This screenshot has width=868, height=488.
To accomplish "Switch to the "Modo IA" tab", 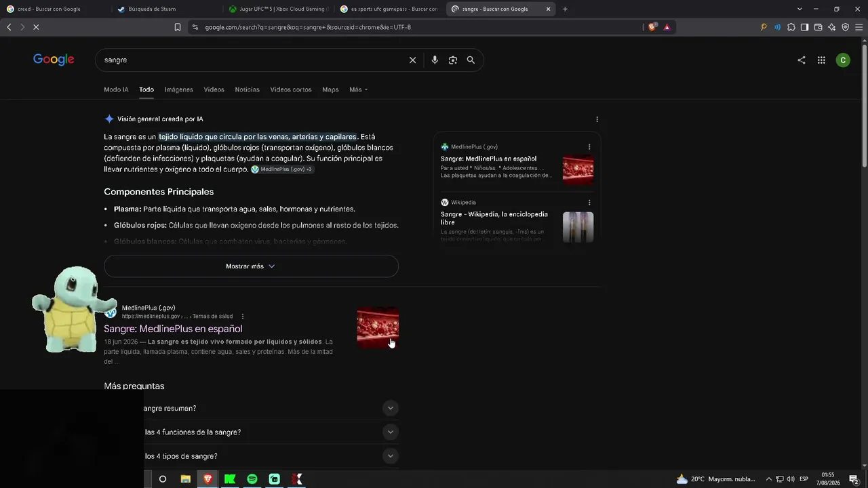I will pyautogui.click(x=116, y=89).
